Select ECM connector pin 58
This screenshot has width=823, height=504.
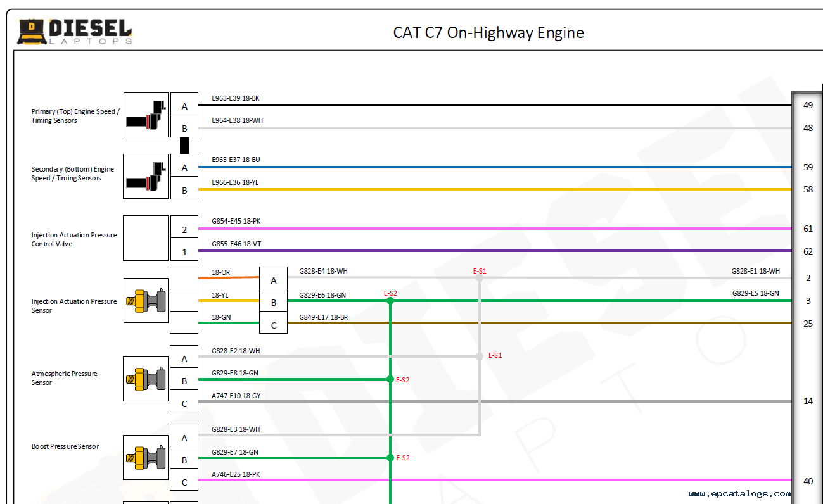point(808,189)
